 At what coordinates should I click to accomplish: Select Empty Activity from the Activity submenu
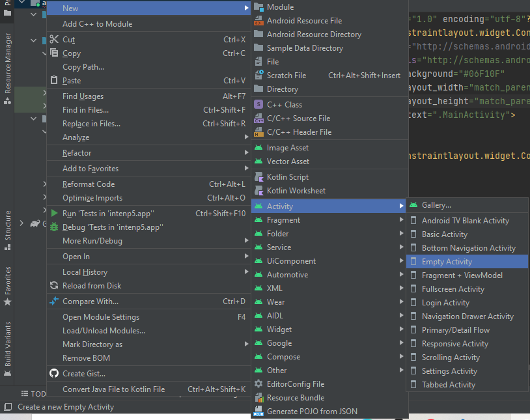coord(448,261)
